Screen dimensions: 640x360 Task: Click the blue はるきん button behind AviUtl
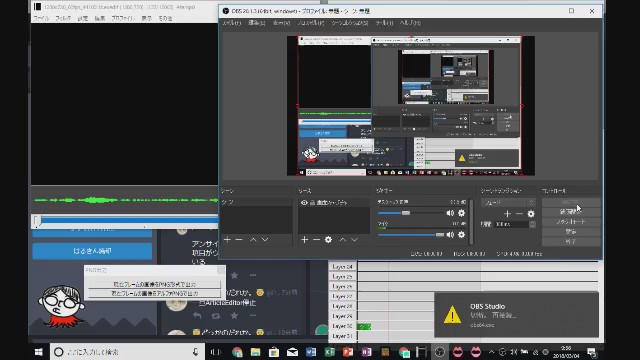coord(92,251)
